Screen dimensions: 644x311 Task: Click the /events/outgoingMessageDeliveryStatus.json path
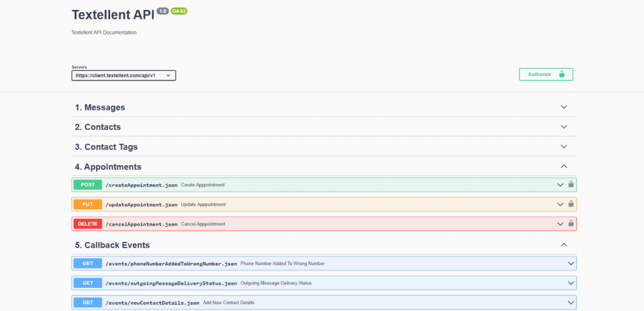point(171,283)
